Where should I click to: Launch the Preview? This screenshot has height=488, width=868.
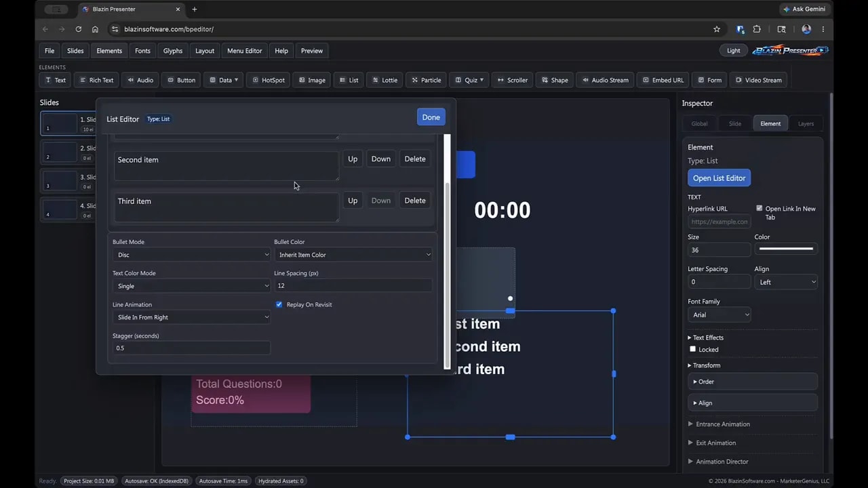(x=312, y=51)
